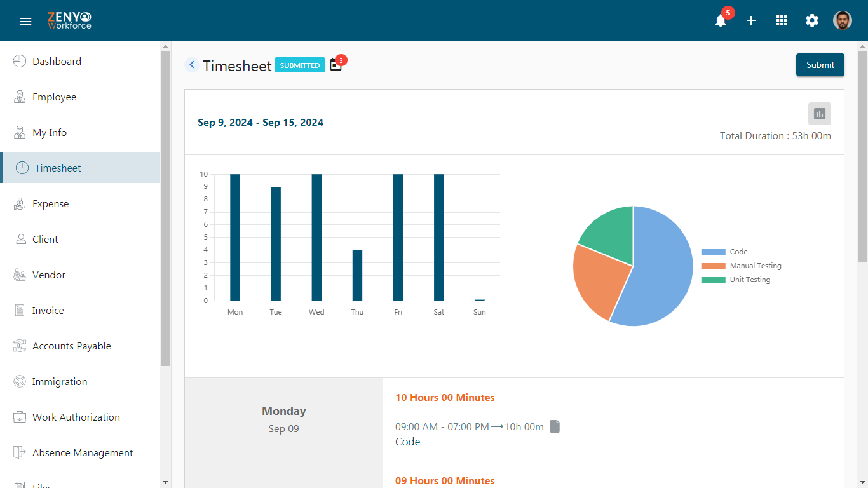Screen dimensions: 868x488
Task: Click the Invoice sidebar icon
Action: pyautogui.click(x=20, y=310)
